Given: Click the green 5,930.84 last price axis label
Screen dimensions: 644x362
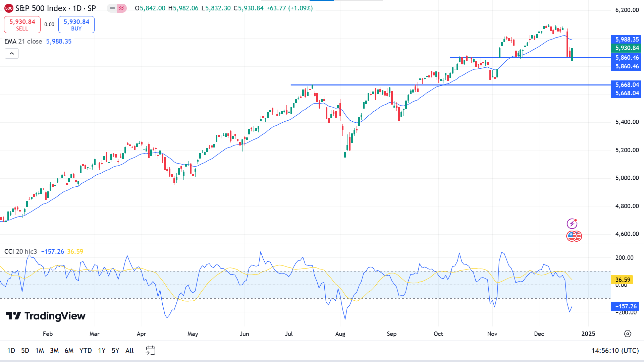Looking at the screenshot, I should coord(626,48).
